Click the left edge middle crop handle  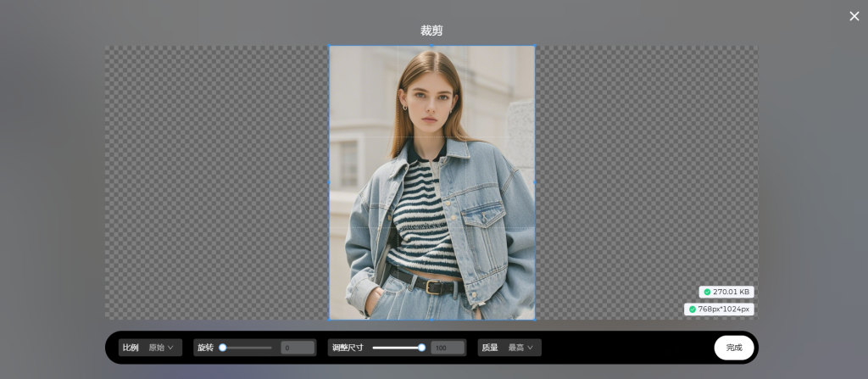329,182
